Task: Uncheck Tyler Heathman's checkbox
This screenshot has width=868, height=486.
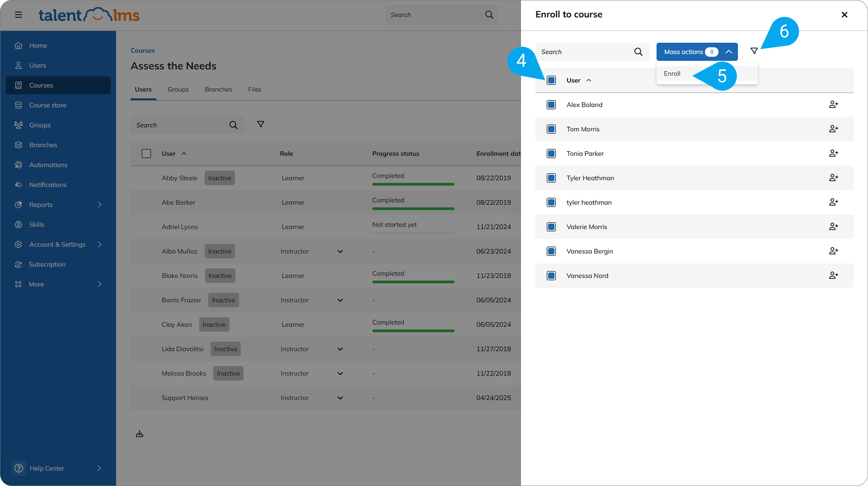Action: (x=551, y=178)
